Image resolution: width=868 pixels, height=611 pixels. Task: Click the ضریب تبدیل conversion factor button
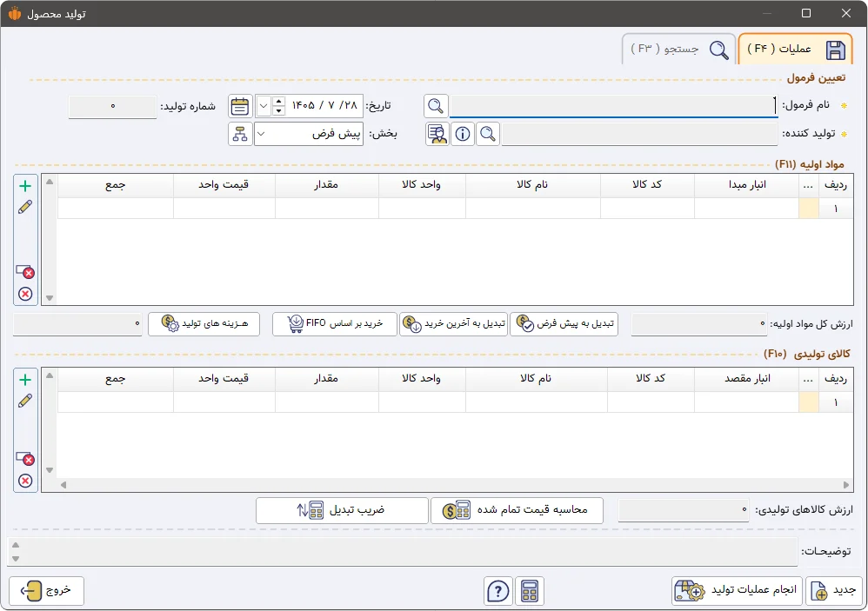point(342,510)
